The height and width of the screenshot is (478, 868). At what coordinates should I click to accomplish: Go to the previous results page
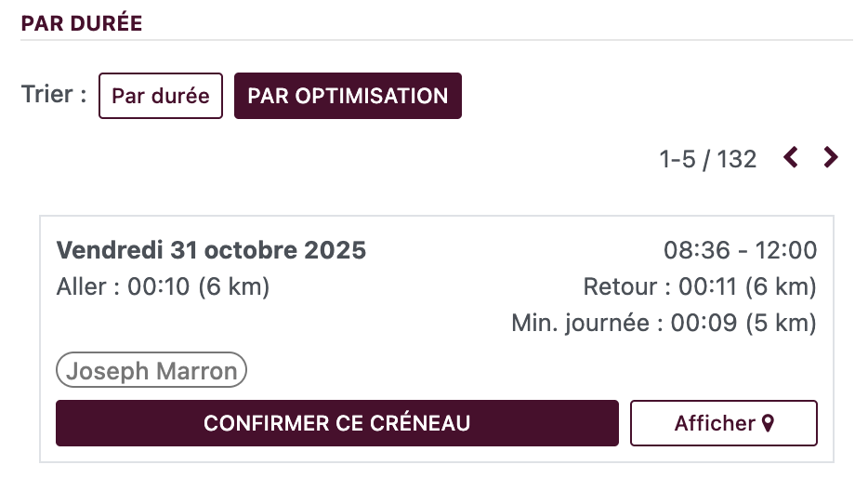pyautogui.click(x=791, y=158)
